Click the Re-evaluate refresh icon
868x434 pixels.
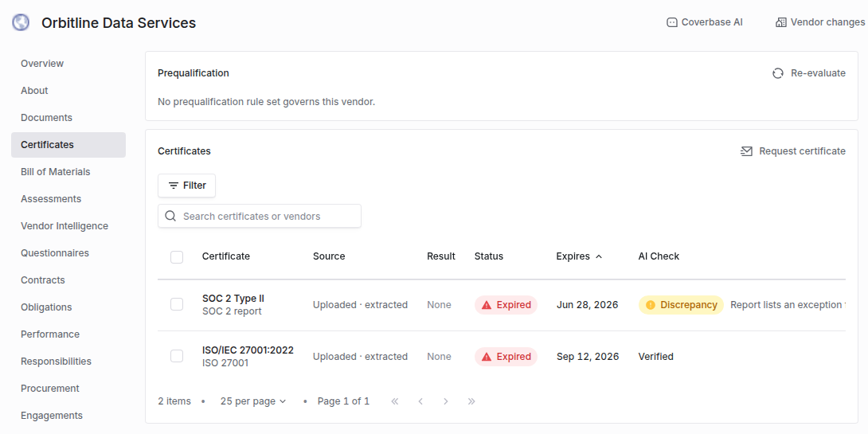778,73
